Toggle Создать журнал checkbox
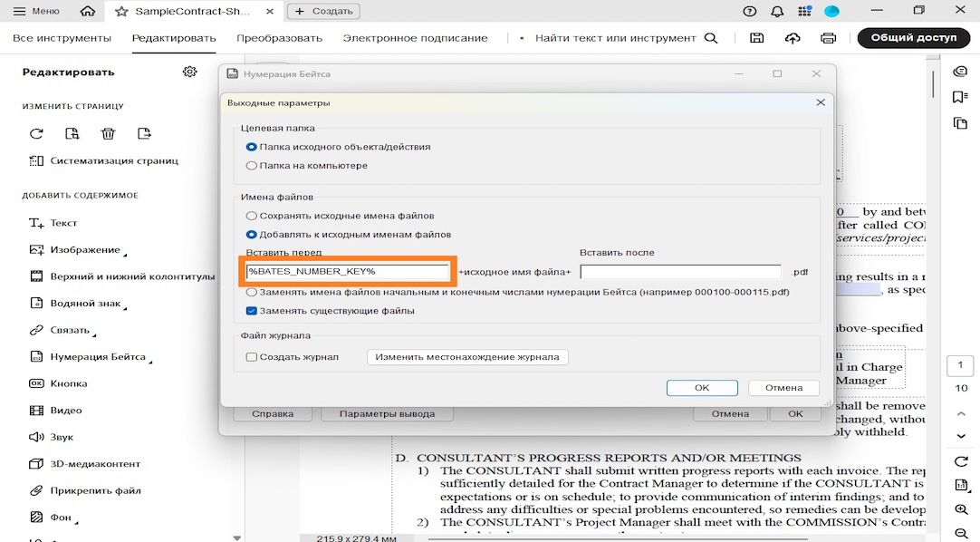 click(x=251, y=357)
